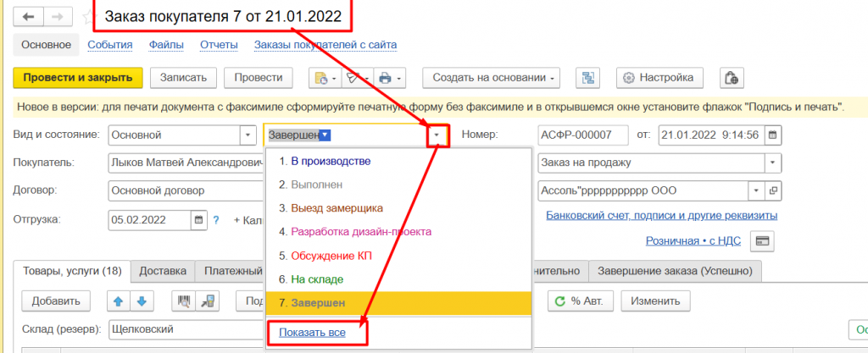The height and width of the screenshot is (353, 868).
Task: Move row up with blue up arrow
Action: (x=119, y=301)
